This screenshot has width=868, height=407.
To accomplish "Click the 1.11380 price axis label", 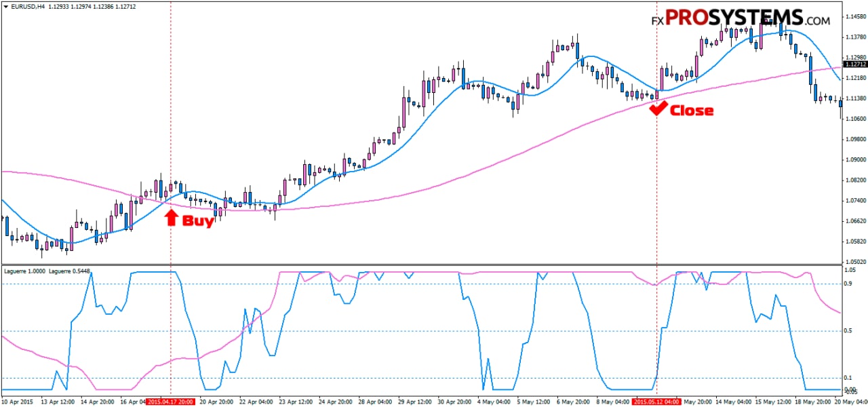I will pyautogui.click(x=856, y=98).
